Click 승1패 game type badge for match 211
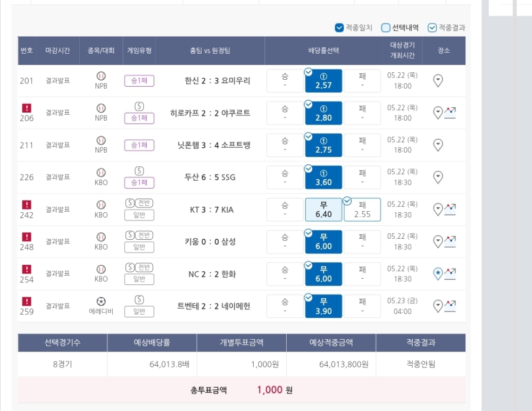 point(139,145)
